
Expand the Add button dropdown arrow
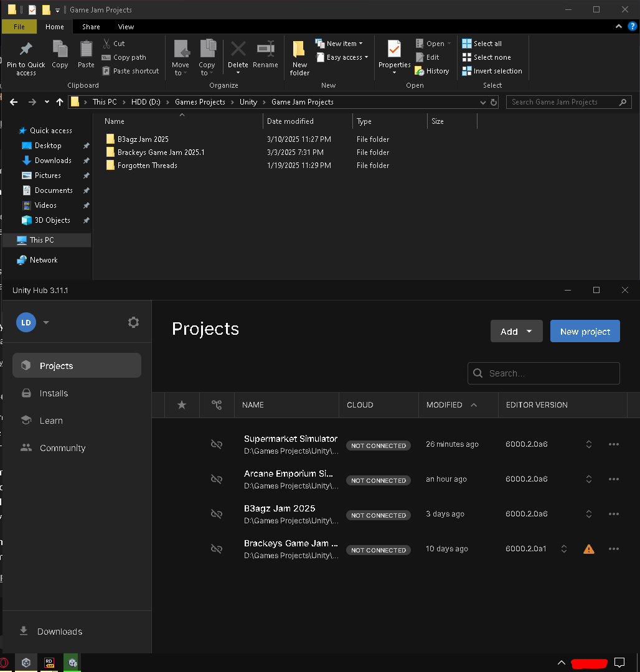(529, 331)
